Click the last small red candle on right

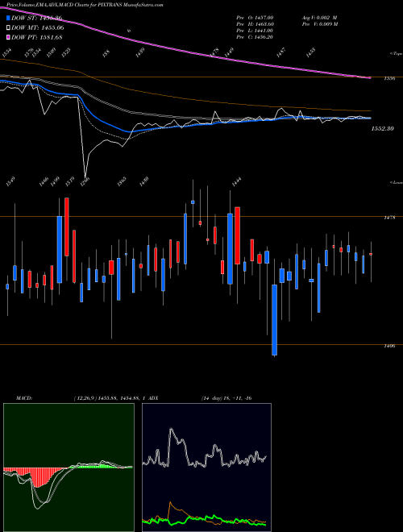coord(371,254)
